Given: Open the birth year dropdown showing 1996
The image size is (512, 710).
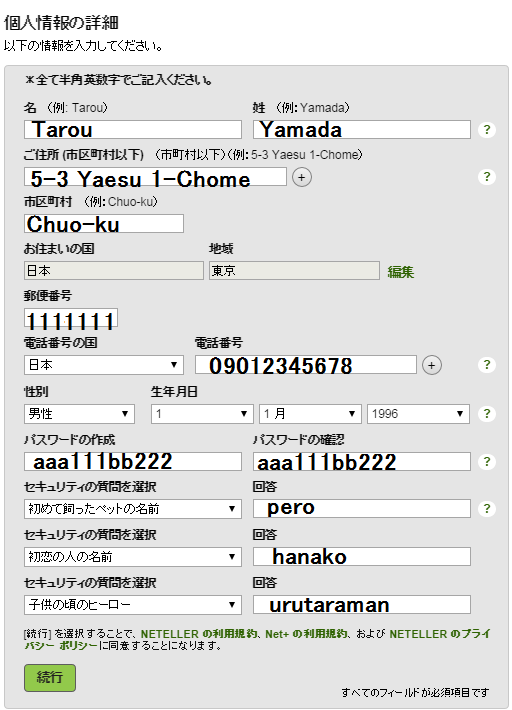Looking at the screenshot, I should [418, 414].
